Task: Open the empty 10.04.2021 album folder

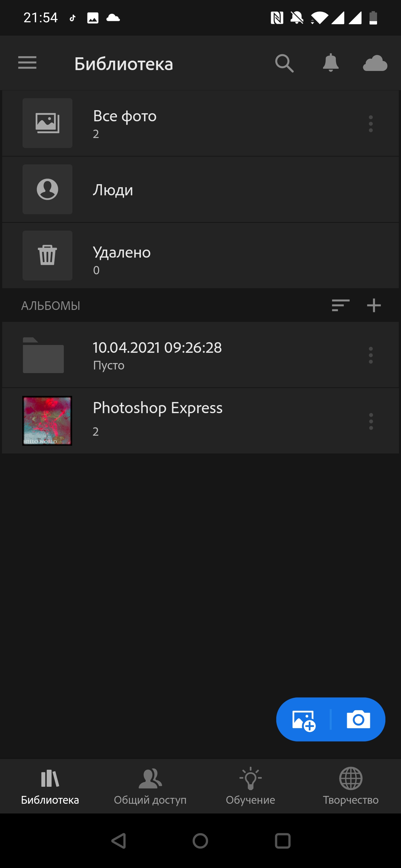Action: tap(43, 355)
